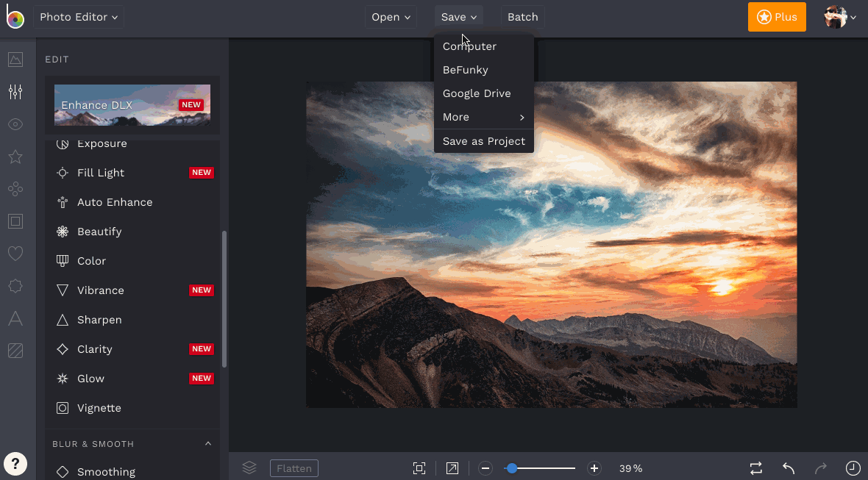Select the Auto Enhance tool
Image resolution: width=868 pixels, height=480 pixels.
click(x=132, y=202)
